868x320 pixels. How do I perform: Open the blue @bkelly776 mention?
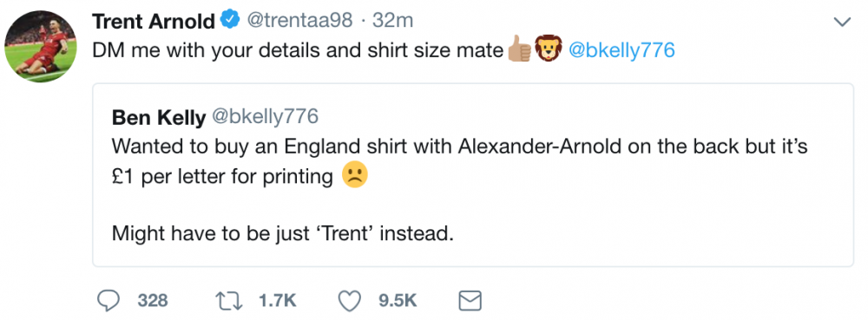[621, 51]
